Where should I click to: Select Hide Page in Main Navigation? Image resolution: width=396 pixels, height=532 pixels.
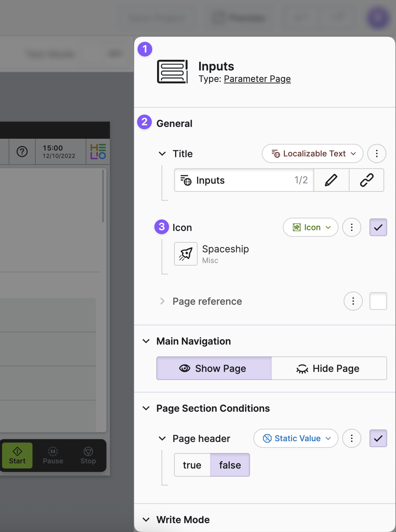click(329, 368)
